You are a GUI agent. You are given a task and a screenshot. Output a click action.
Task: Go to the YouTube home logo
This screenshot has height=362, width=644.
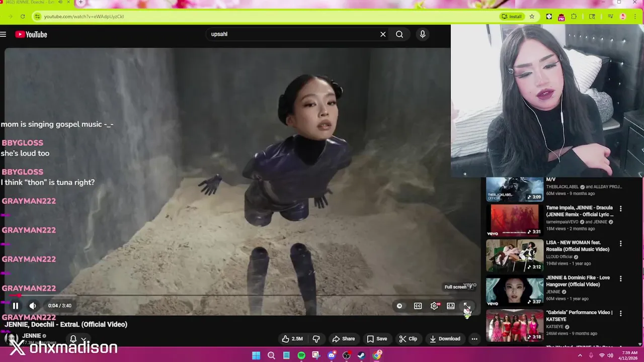point(31,34)
